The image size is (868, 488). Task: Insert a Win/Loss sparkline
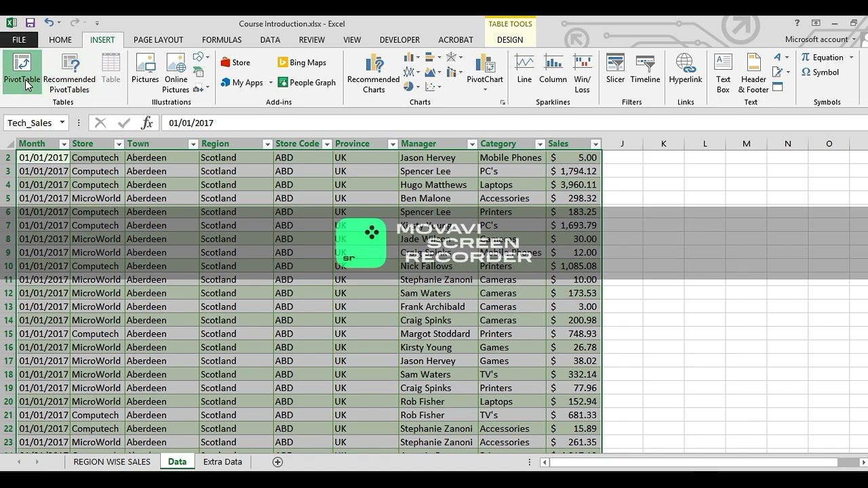click(x=583, y=73)
